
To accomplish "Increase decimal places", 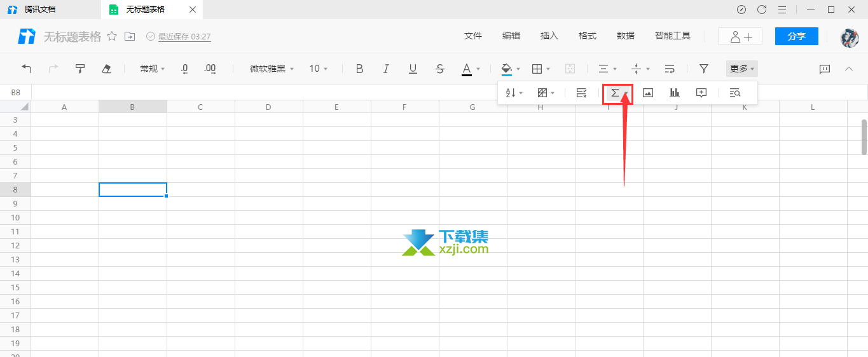I will [210, 69].
